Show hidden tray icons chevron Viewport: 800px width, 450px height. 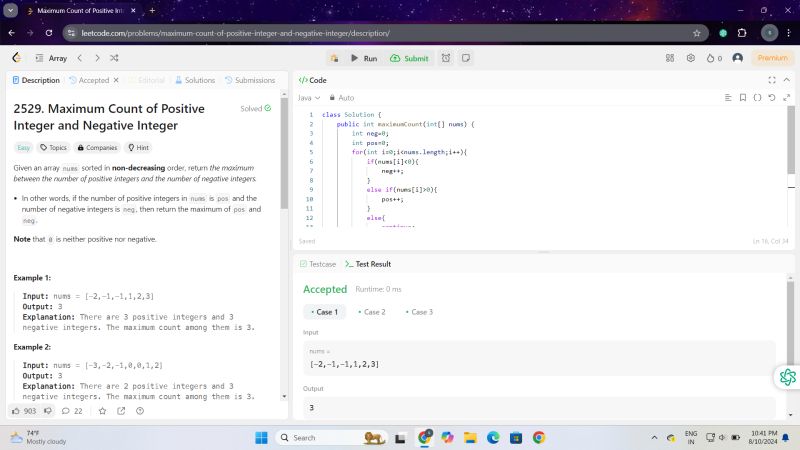click(x=654, y=438)
